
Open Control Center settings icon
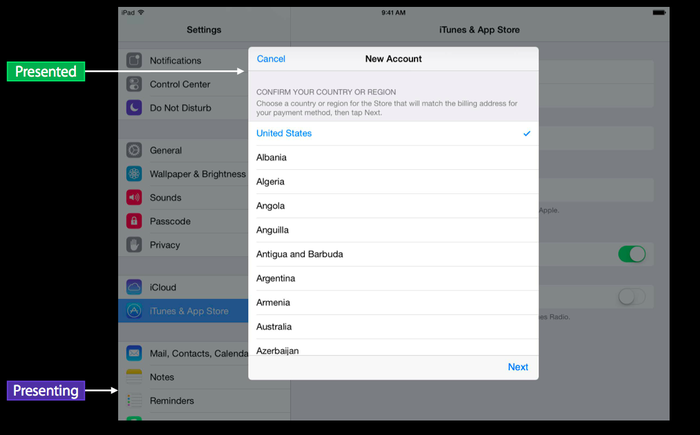(134, 84)
